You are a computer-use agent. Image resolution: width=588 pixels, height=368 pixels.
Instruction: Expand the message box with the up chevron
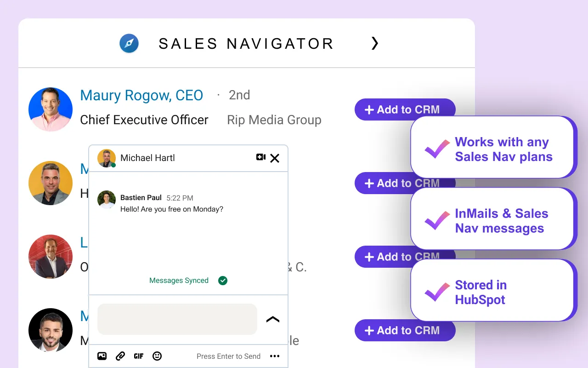pos(273,319)
